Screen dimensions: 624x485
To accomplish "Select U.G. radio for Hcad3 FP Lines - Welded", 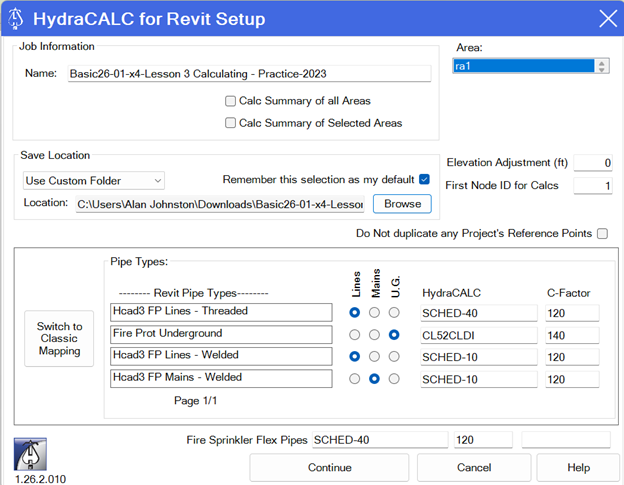I will pos(394,356).
